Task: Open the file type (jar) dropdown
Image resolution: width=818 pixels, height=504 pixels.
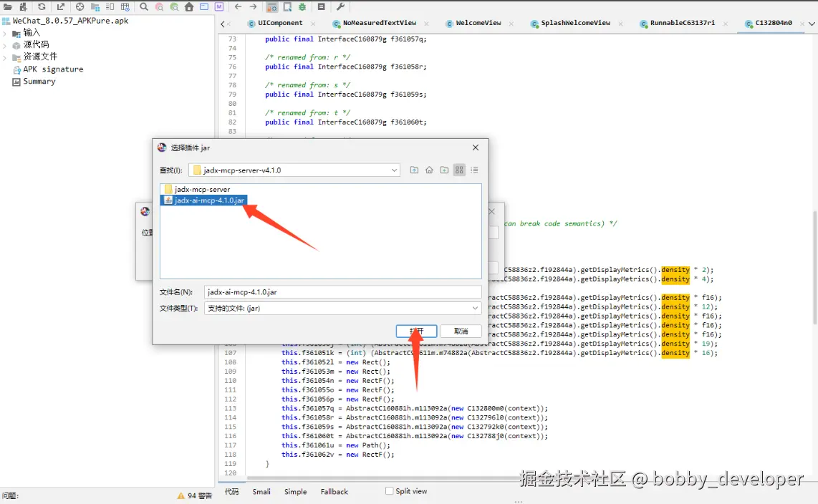Action: (x=475, y=308)
